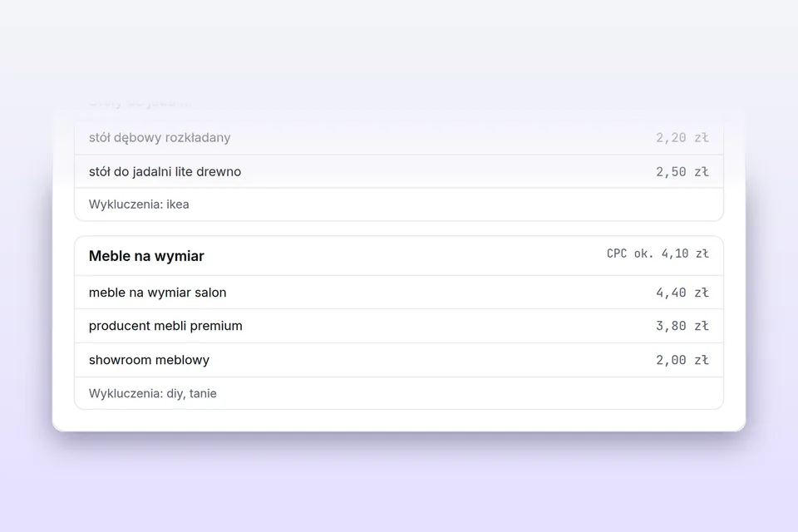The image size is (798, 532).
Task: Click the 3,80 zł price value
Action: pos(682,326)
